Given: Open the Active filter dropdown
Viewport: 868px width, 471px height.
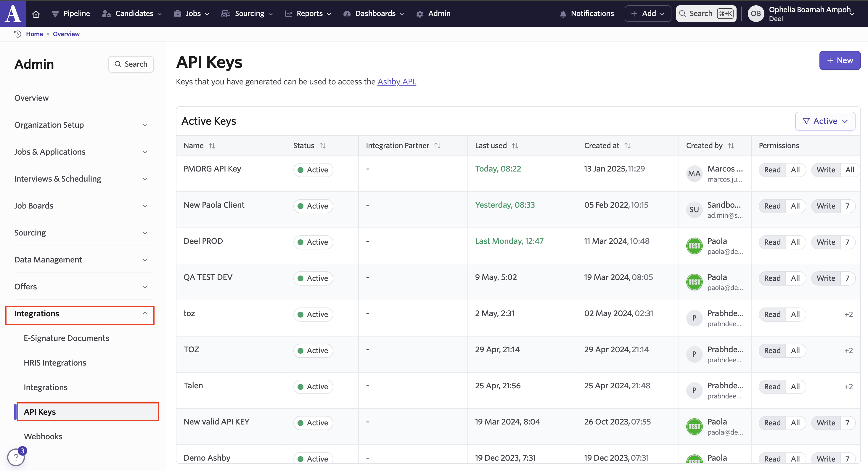Looking at the screenshot, I should (825, 121).
